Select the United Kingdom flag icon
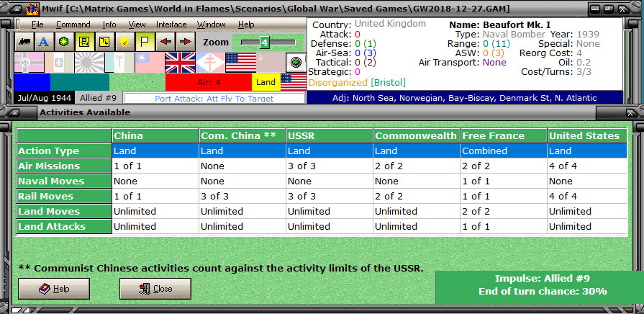 180,63
